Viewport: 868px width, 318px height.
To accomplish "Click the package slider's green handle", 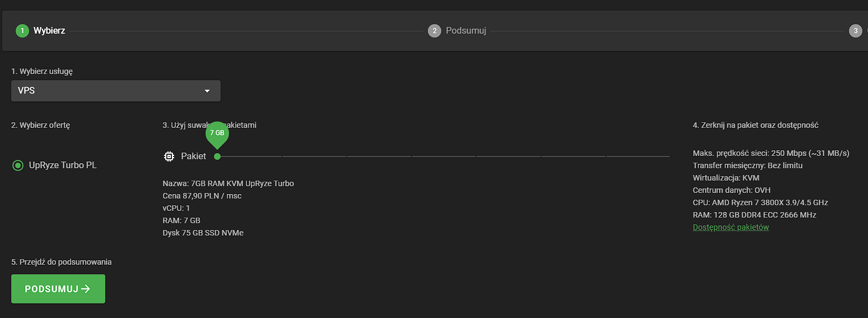I will [x=217, y=156].
